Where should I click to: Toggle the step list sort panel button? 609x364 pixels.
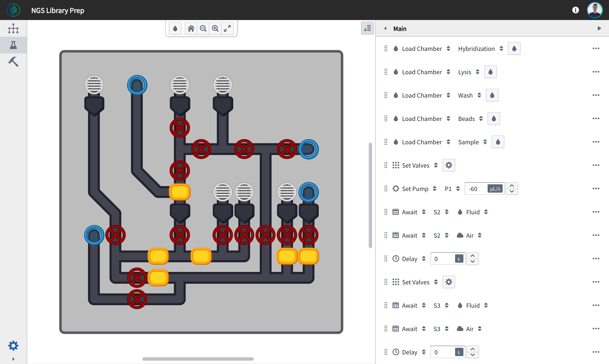[367, 28]
